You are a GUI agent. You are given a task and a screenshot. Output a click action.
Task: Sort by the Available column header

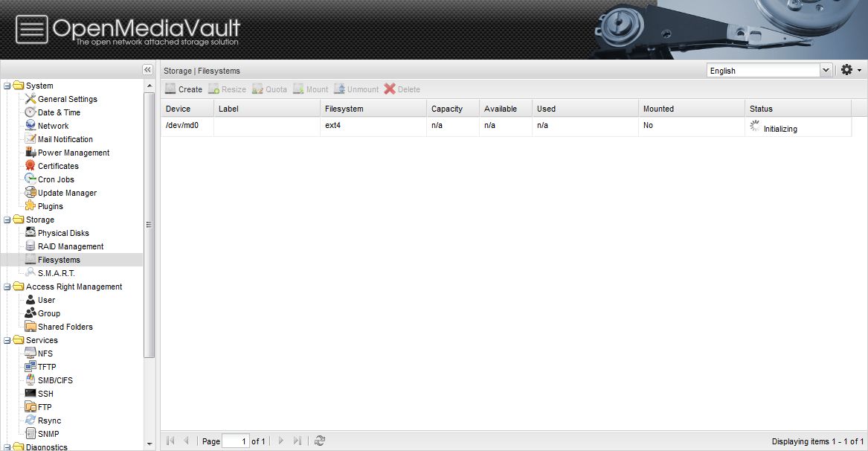506,109
